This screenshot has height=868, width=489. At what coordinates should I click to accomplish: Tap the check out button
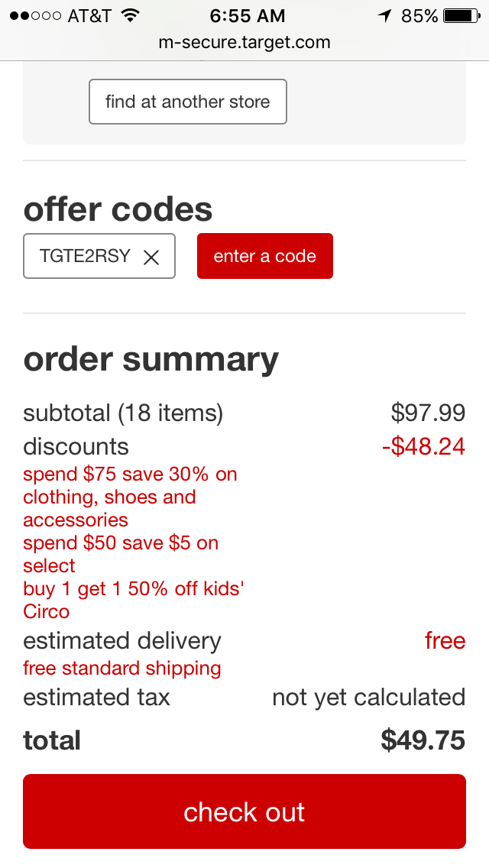point(244,811)
